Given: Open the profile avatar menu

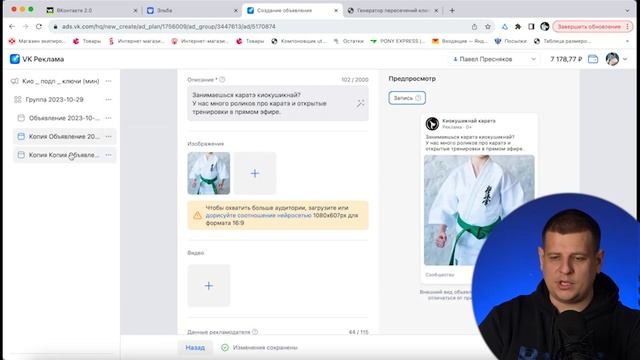Looking at the screenshot, I should [x=616, y=59].
